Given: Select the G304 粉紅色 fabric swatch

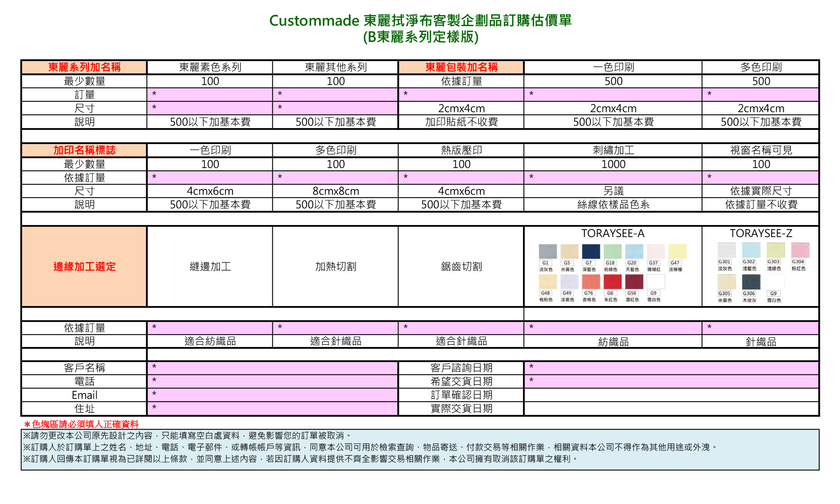Looking at the screenshot, I should [x=800, y=250].
